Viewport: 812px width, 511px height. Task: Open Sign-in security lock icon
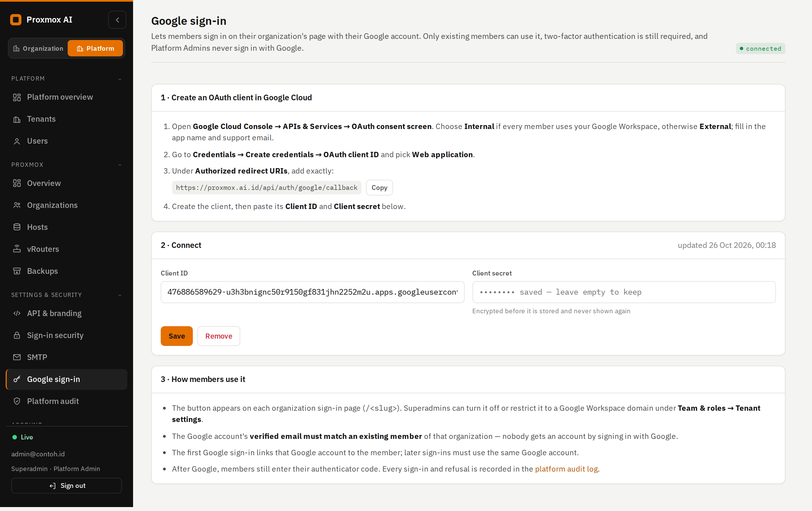tap(17, 336)
